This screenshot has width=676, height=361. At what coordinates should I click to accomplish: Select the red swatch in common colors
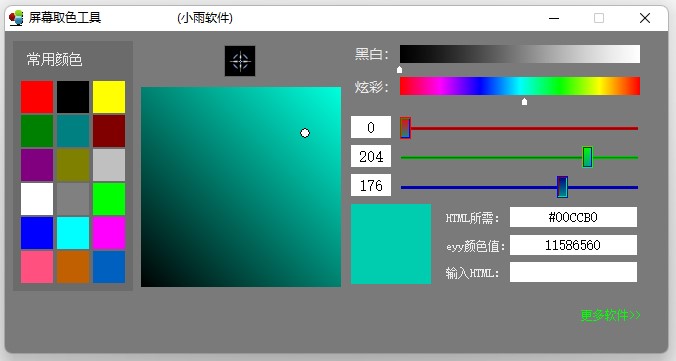point(37,97)
